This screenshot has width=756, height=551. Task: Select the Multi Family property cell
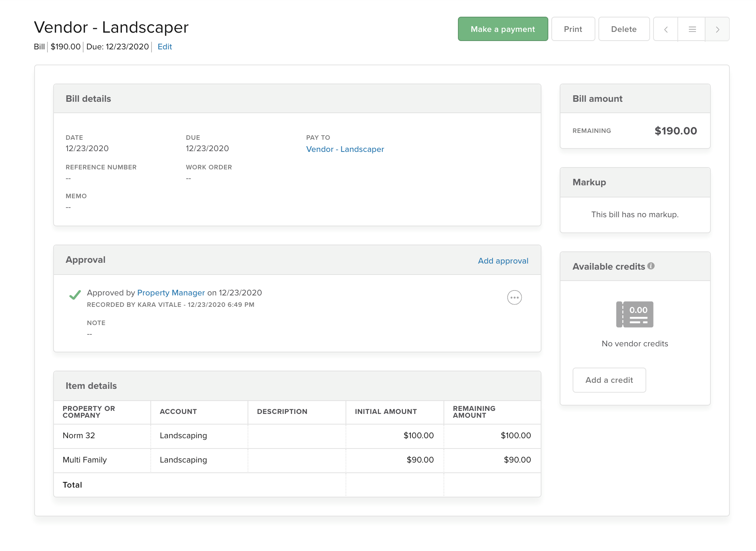pos(102,460)
